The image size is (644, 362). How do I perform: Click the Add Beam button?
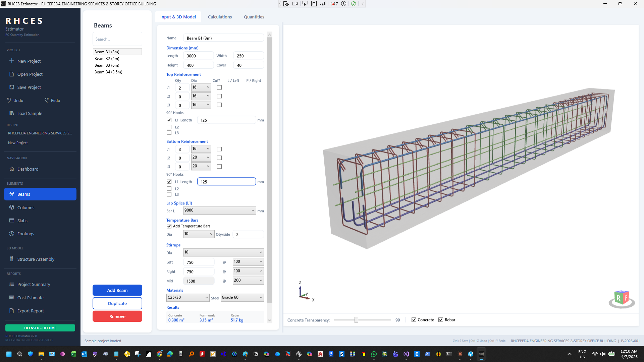click(x=117, y=290)
